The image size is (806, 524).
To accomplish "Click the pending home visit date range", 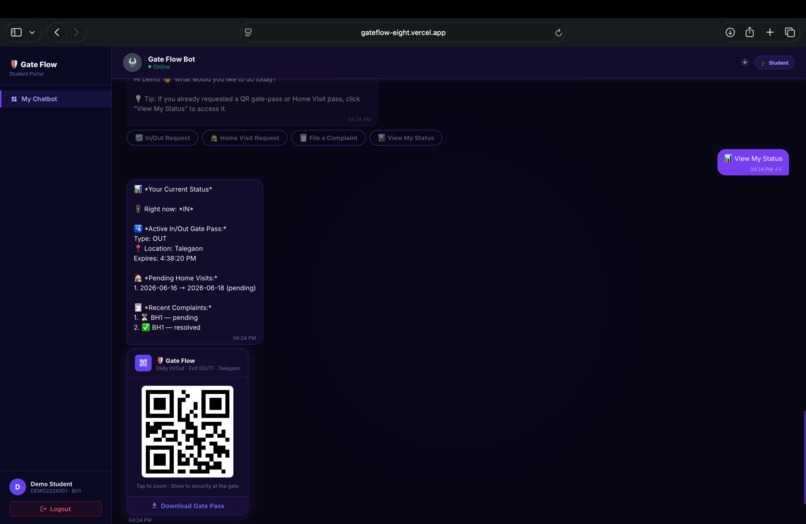I will click(x=194, y=288).
